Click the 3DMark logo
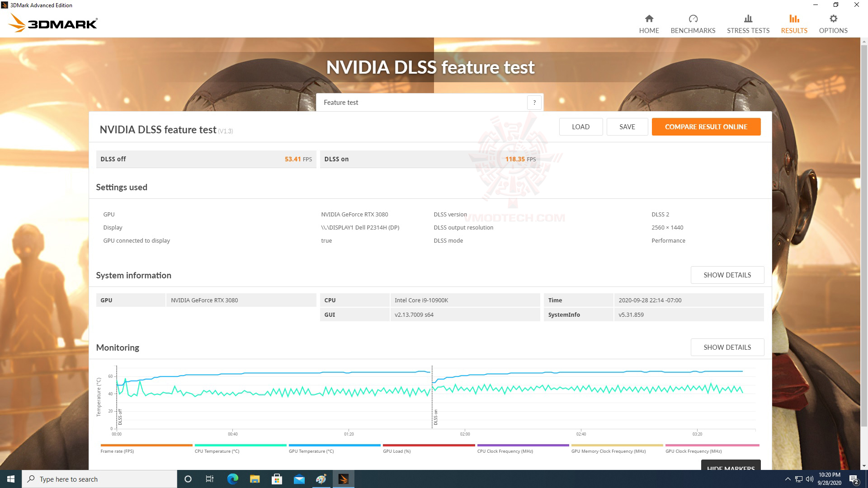Screen dimensions: 868x488 53,23
